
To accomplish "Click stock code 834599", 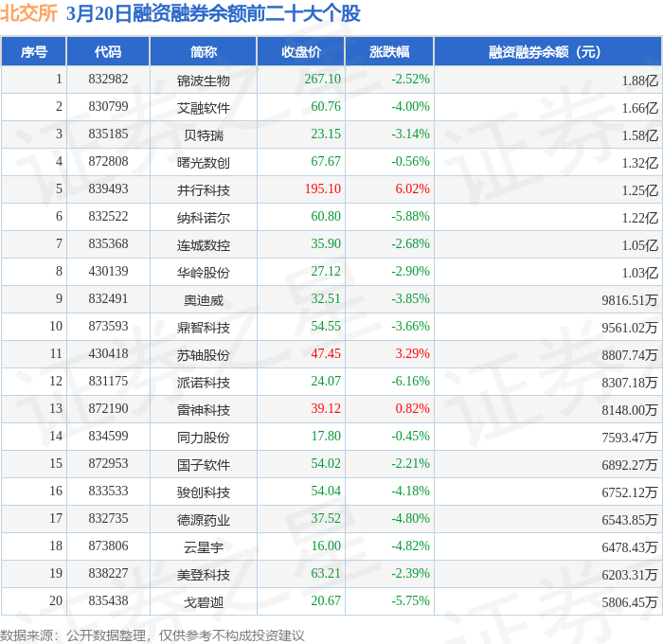I will coord(108,437).
